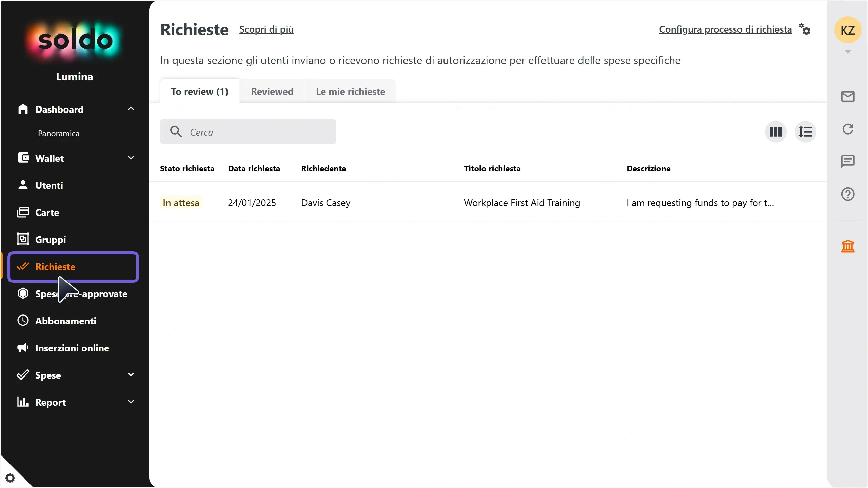Click the refresh icon

[x=848, y=129]
